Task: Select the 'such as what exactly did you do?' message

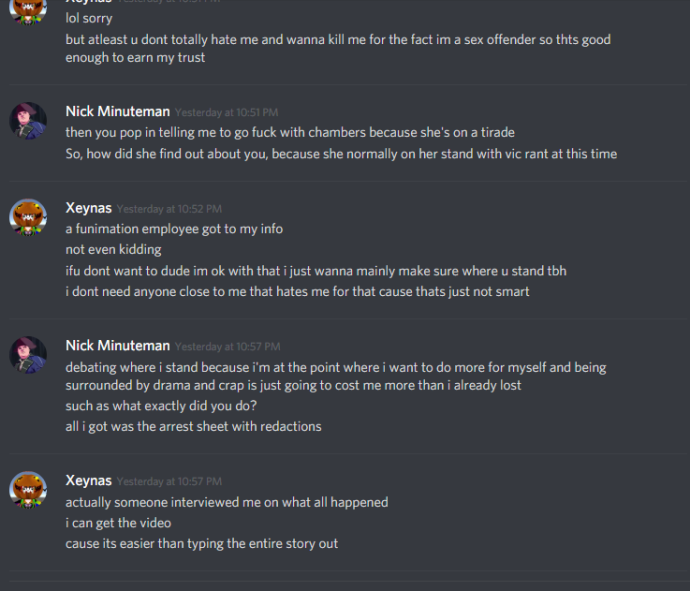Action: 164,406
